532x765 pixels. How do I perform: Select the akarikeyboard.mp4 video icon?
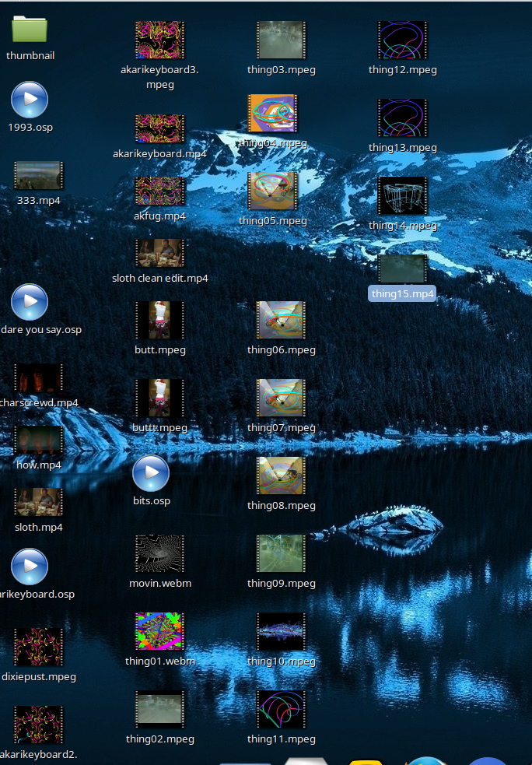[160, 129]
